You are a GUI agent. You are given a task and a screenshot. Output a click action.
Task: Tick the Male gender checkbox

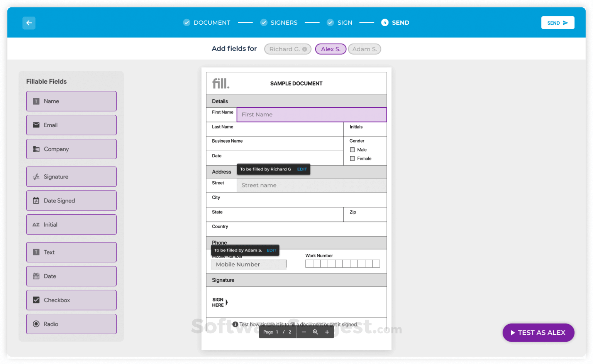[x=352, y=150]
